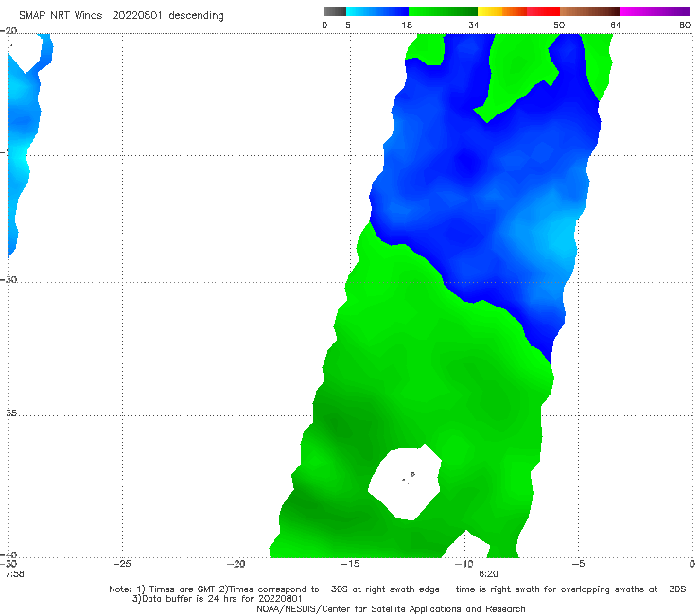Click the "3)Data buffer is 24 hrs" note line
The image size is (700, 615).
(x=218, y=599)
